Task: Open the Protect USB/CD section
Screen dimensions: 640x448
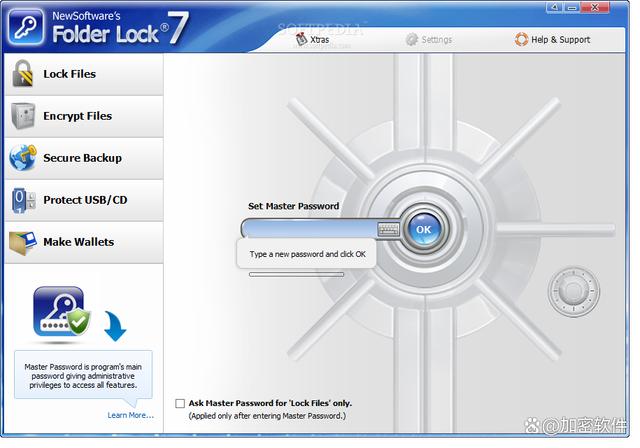Action: click(x=84, y=200)
